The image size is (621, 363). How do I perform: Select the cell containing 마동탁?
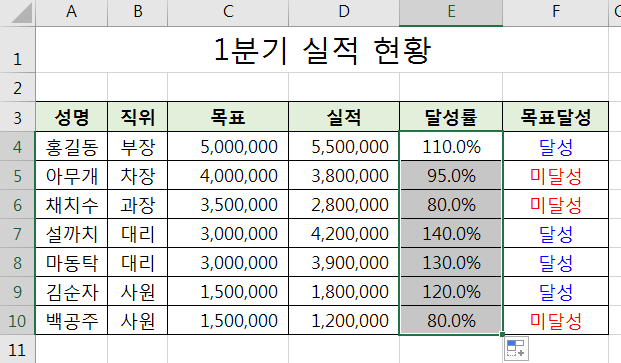(x=71, y=262)
